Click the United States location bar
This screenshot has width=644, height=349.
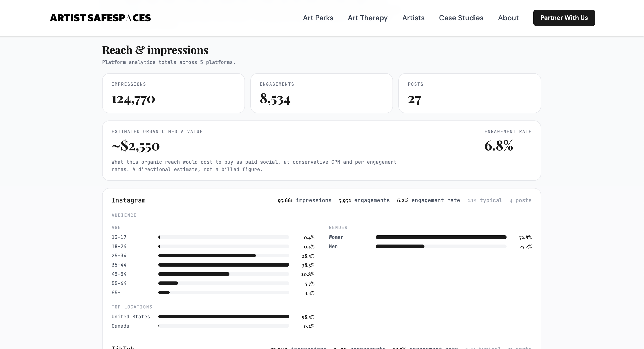pyautogui.click(x=224, y=317)
